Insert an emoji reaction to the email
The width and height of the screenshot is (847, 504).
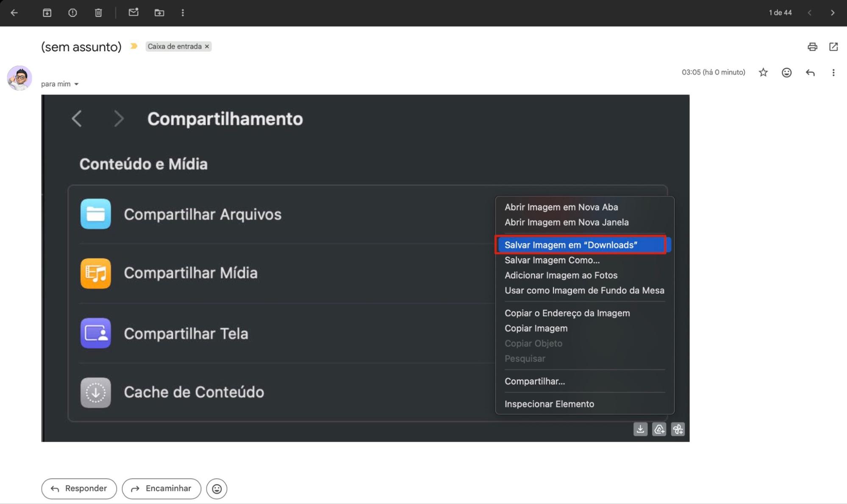coord(786,72)
